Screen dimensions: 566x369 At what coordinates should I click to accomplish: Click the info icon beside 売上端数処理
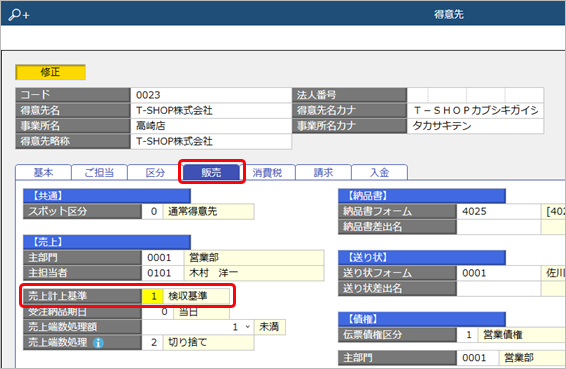(x=98, y=343)
